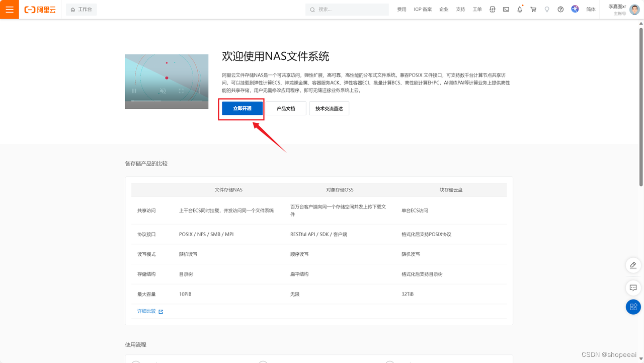
Task: Click the 对象存储OSS column header
Action: (340, 190)
